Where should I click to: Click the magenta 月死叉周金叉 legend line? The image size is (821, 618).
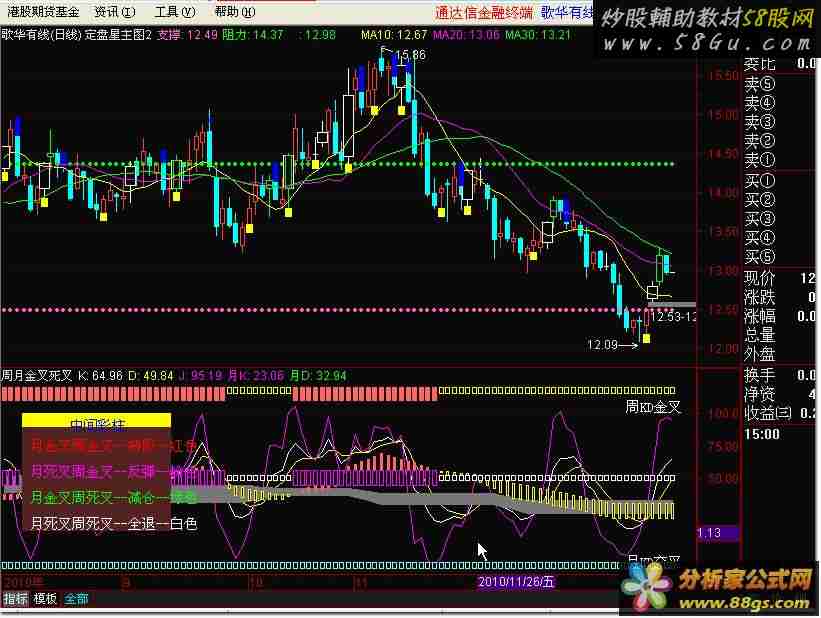pos(114,472)
